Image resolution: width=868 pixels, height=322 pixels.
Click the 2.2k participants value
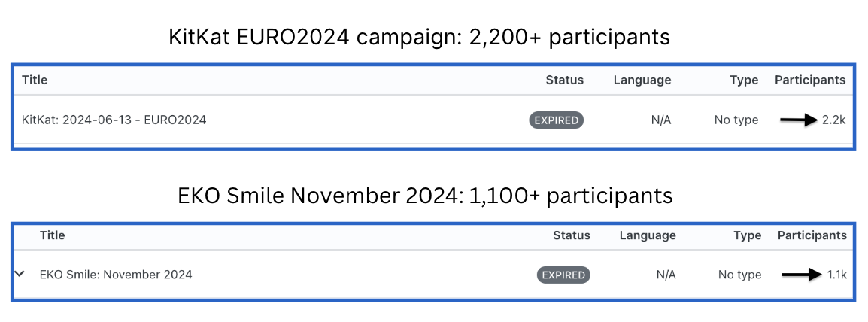(834, 120)
